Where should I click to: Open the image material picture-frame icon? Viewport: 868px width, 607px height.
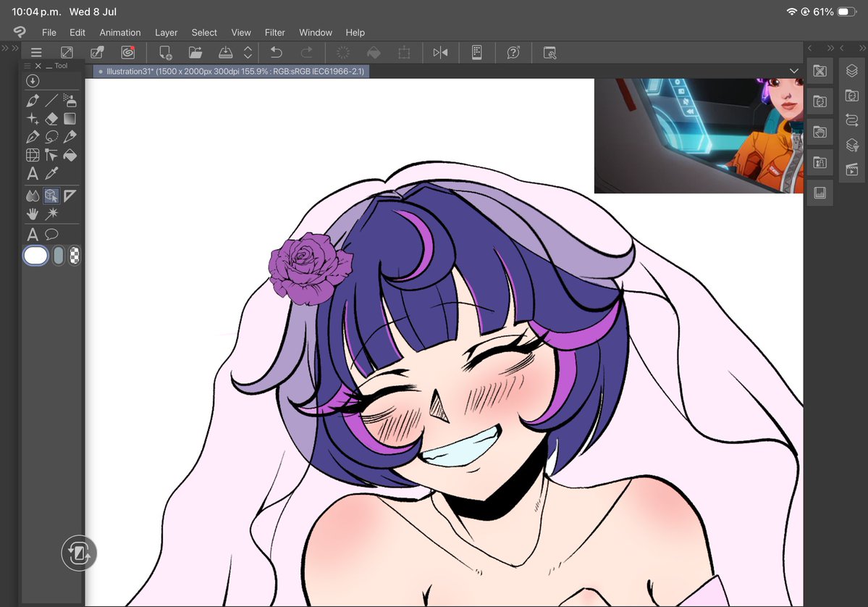tap(819, 193)
